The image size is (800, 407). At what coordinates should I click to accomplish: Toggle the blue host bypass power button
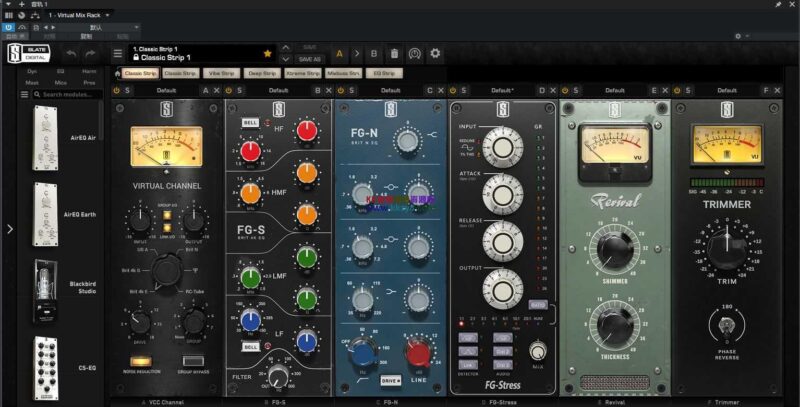9,27
